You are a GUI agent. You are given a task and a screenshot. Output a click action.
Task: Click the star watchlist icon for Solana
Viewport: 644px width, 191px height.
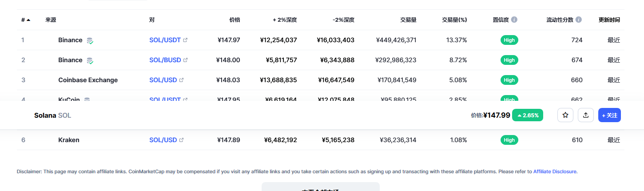[565, 115]
